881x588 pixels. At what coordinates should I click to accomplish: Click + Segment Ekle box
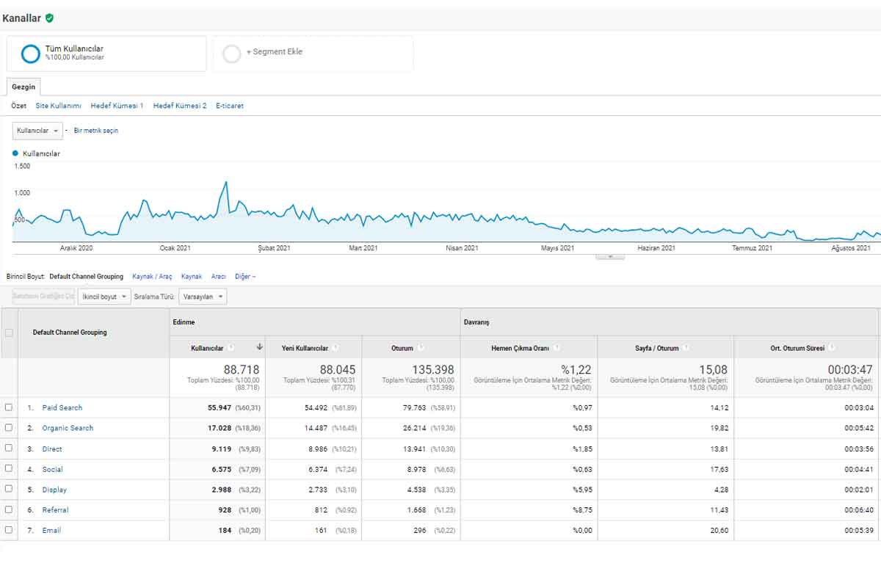click(x=313, y=54)
